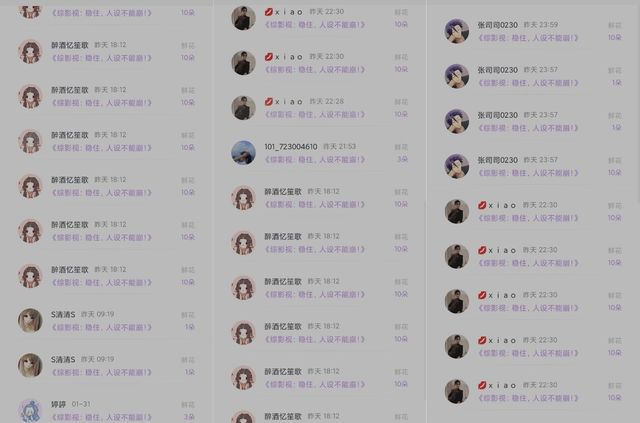Click the lips emoji beside xiao at 22:28
640x423 pixels.
269,102
